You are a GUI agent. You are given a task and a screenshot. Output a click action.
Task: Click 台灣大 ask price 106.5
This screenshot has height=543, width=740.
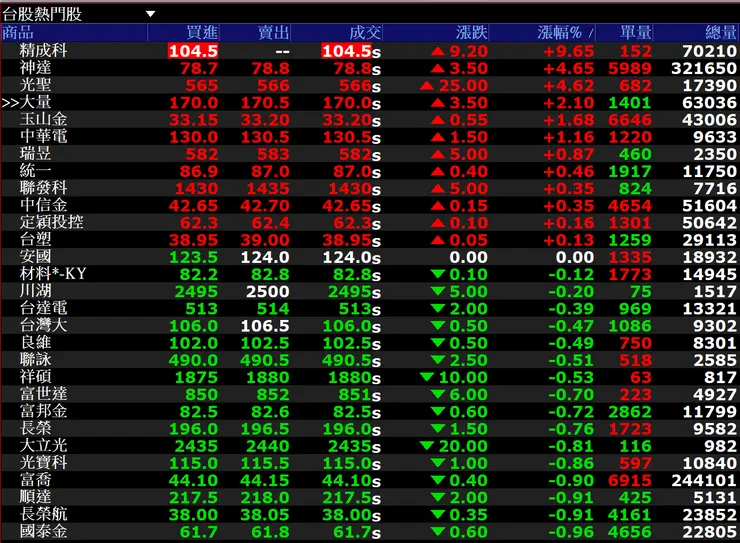pos(265,326)
